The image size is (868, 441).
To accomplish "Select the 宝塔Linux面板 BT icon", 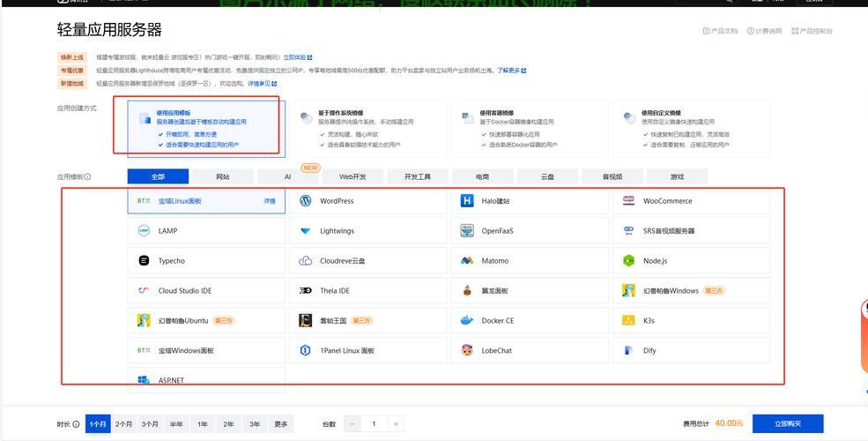I will [144, 201].
